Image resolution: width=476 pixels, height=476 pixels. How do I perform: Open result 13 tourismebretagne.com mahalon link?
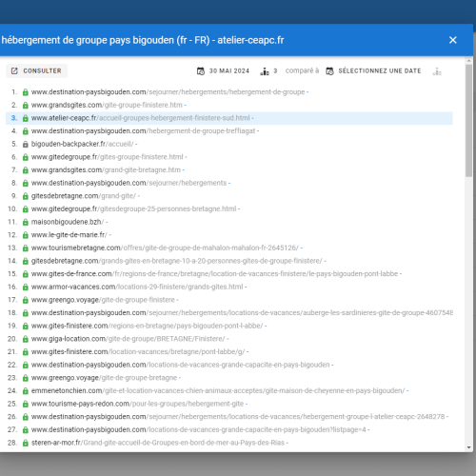[165, 248]
